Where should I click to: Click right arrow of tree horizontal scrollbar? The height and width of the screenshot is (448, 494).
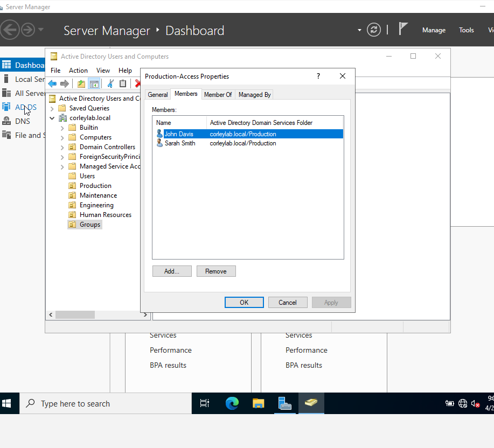(145, 315)
